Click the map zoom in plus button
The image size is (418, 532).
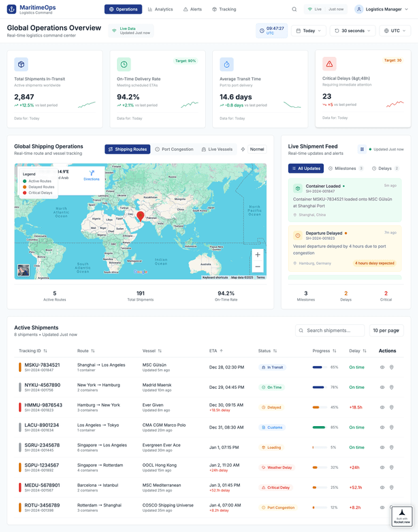pos(257,255)
